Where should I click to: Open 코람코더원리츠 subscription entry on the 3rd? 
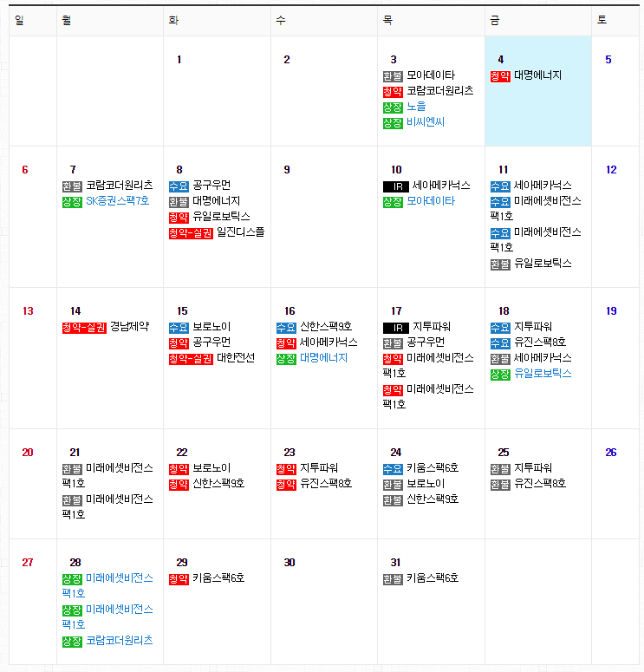tap(440, 91)
